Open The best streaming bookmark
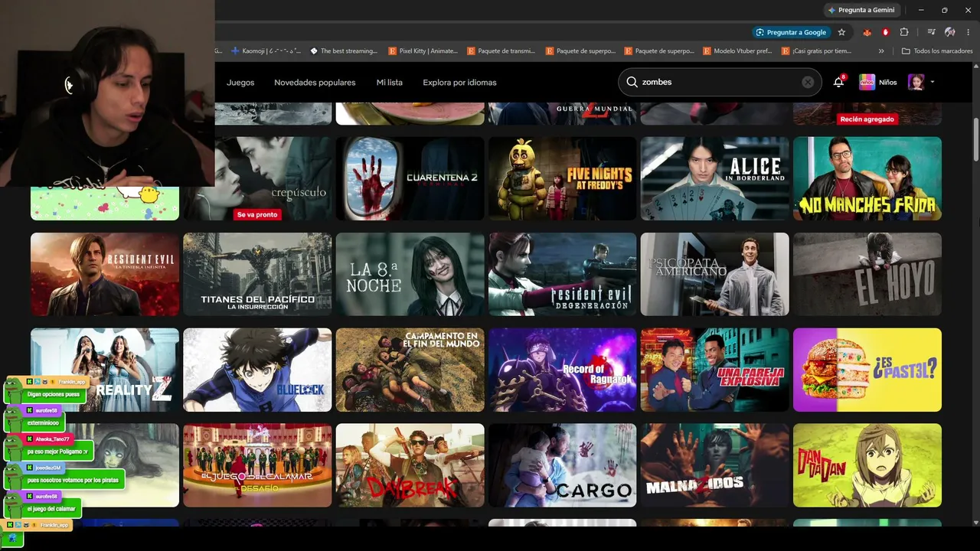 (344, 51)
